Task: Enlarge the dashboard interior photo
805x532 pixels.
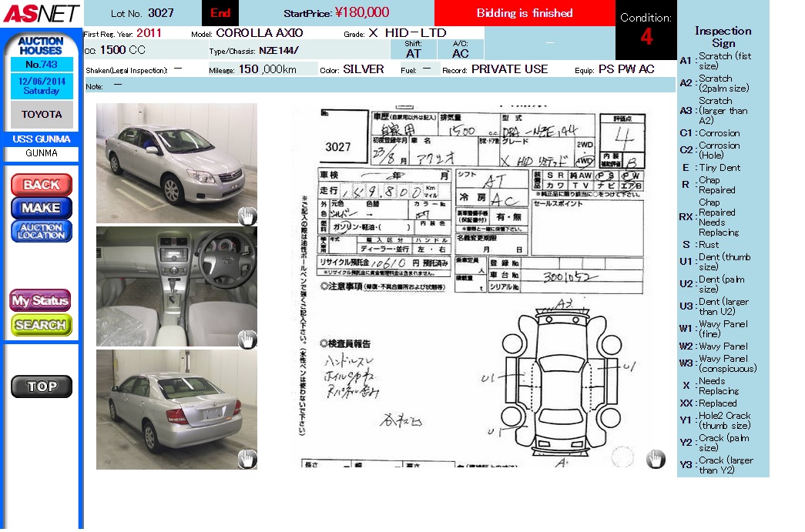Action: [x=176, y=286]
